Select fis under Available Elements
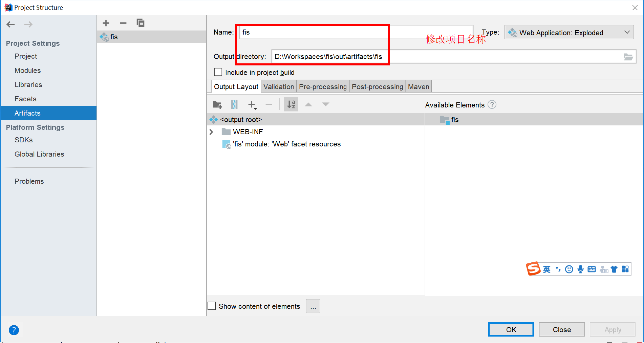644x343 pixels. pos(534,120)
